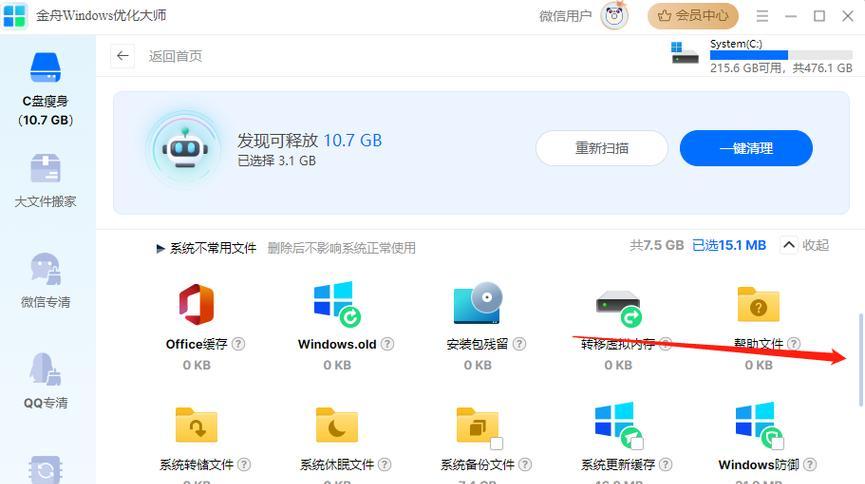Image resolution: width=865 pixels, height=484 pixels.
Task: Open the hamburger menu in title bar
Action: coord(762,16)
